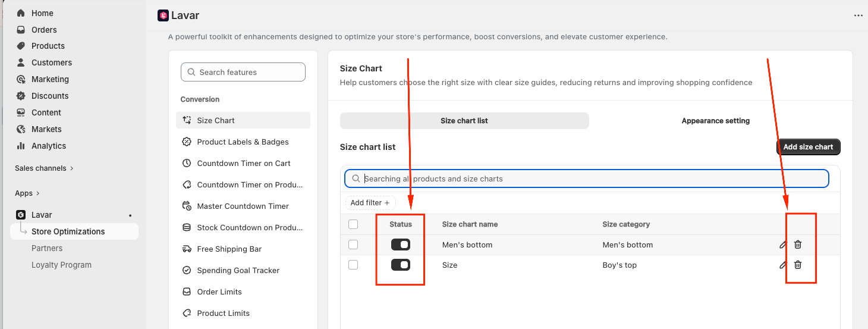Screen dimensions: 868x329
Task: Click the Home house icon
Action: click(21, 13)
